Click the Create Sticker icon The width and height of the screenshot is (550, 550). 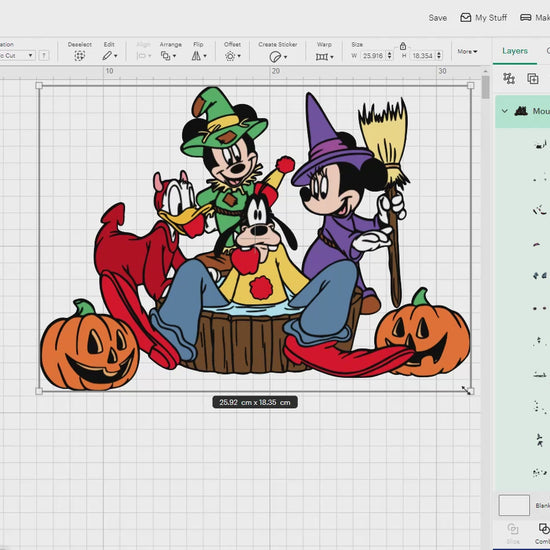click(x=275, y=56)
